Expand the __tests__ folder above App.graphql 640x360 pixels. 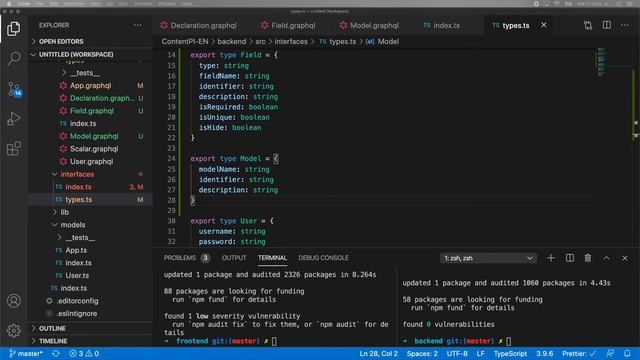coord(85,73)
